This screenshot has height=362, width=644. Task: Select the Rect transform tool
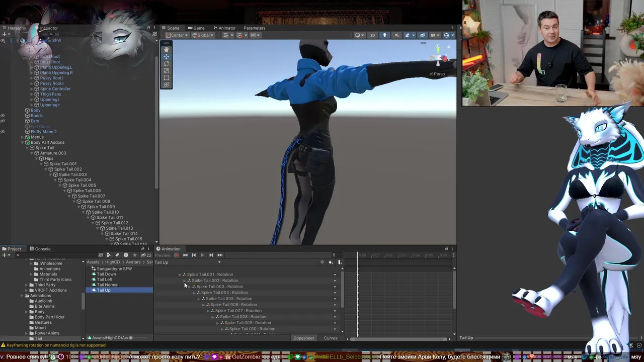tap(166, 77)
